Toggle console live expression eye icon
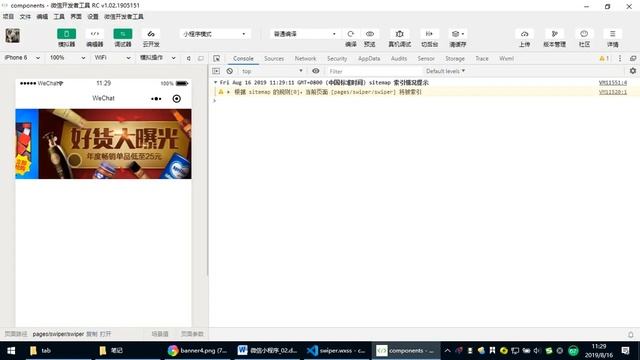Image resolution: width=640 pixels, height=360 pixels. [x=316, y=71]
